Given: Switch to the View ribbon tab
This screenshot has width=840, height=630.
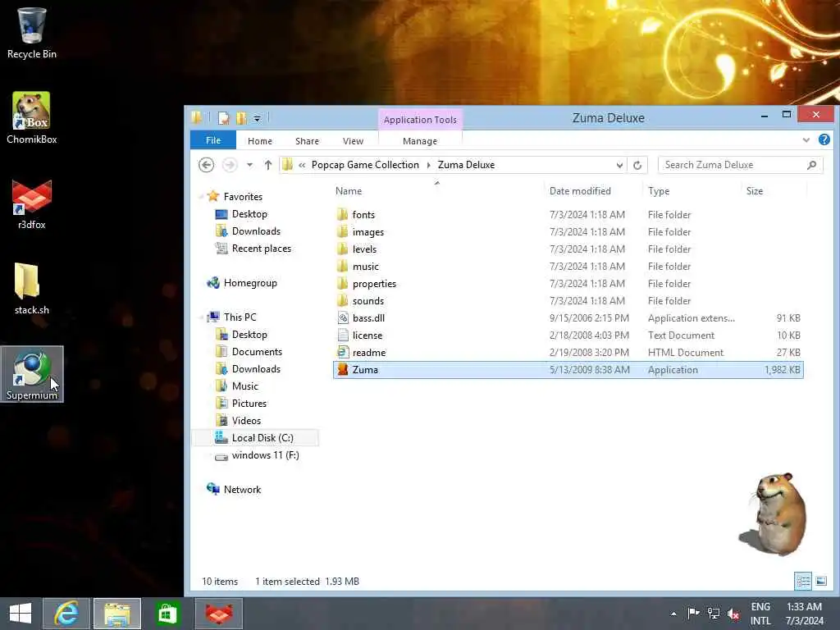Looking at the screenshot, I should tap(353, 141).
